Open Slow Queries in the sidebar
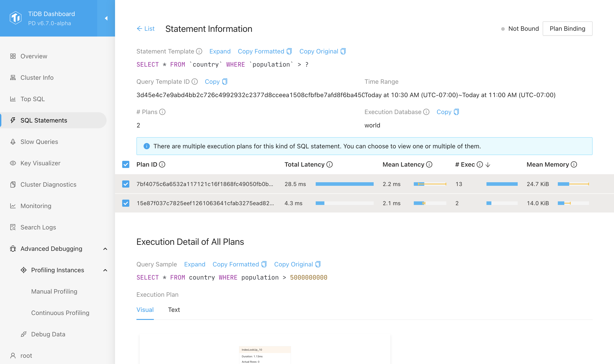 pos(39,142)
